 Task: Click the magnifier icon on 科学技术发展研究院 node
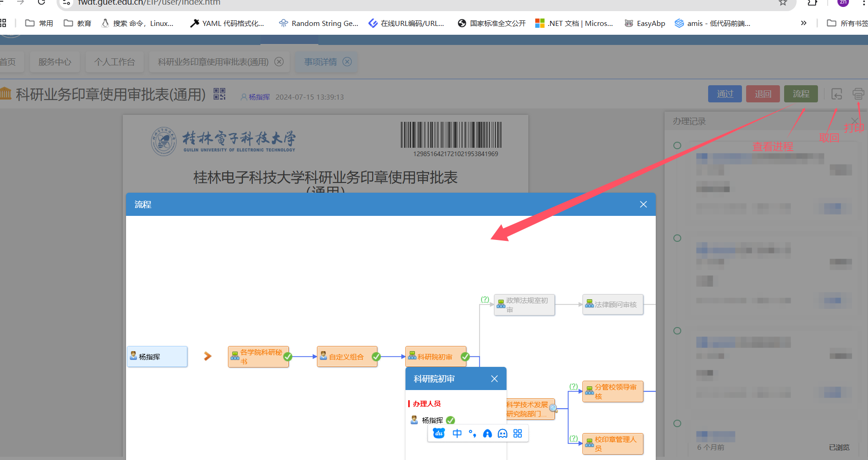pos(553,408)
